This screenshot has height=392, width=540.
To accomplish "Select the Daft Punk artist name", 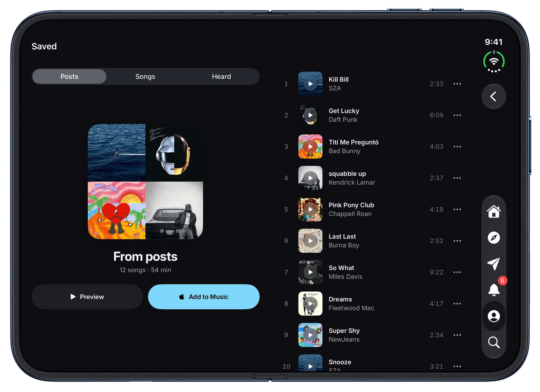I will 343,120.
